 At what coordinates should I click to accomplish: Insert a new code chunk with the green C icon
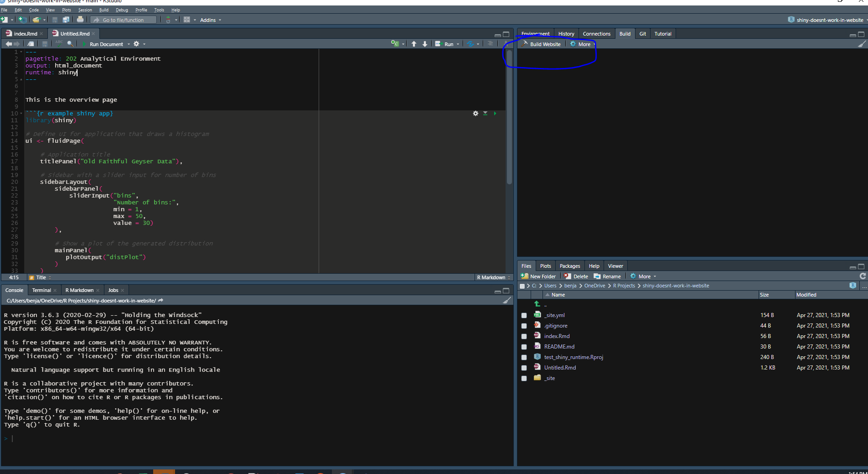coord(395,43)
